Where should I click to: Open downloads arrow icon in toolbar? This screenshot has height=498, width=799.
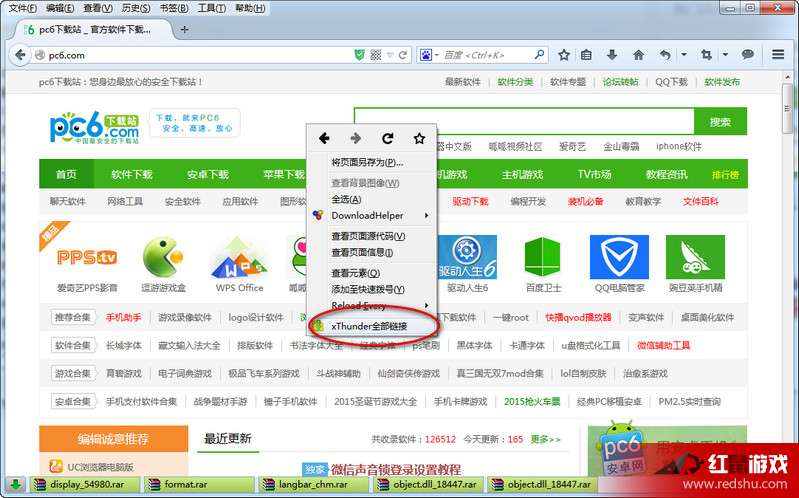[x=612, y=55]
